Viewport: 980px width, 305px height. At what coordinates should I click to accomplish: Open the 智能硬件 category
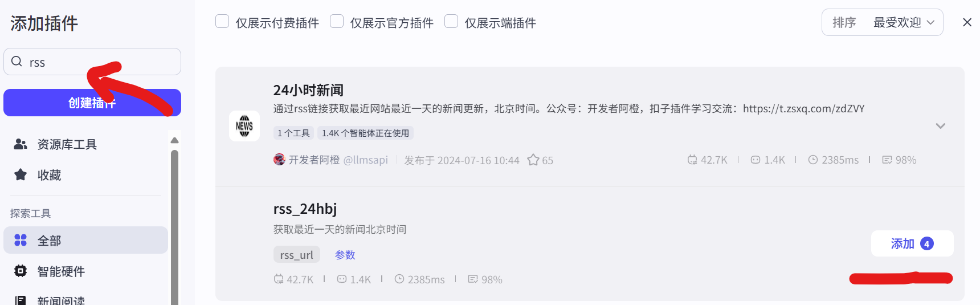click(60, 271)
